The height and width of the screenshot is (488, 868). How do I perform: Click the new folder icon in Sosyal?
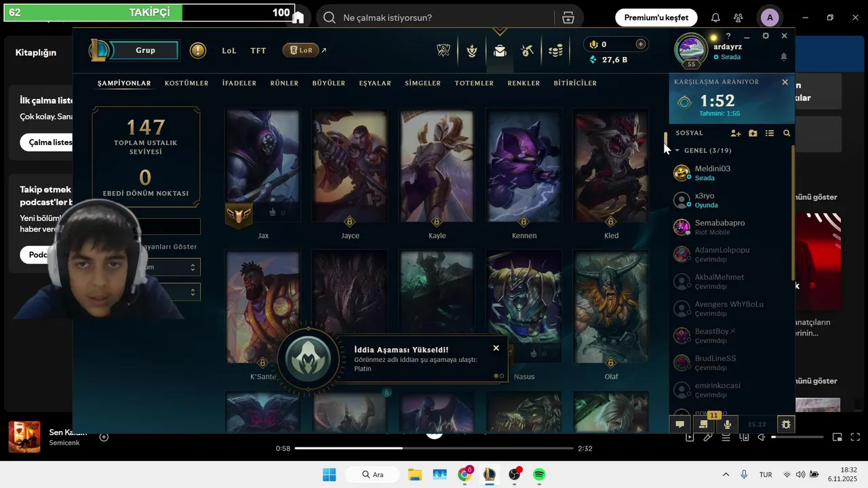pyautogui.click(x=753, y=134)
